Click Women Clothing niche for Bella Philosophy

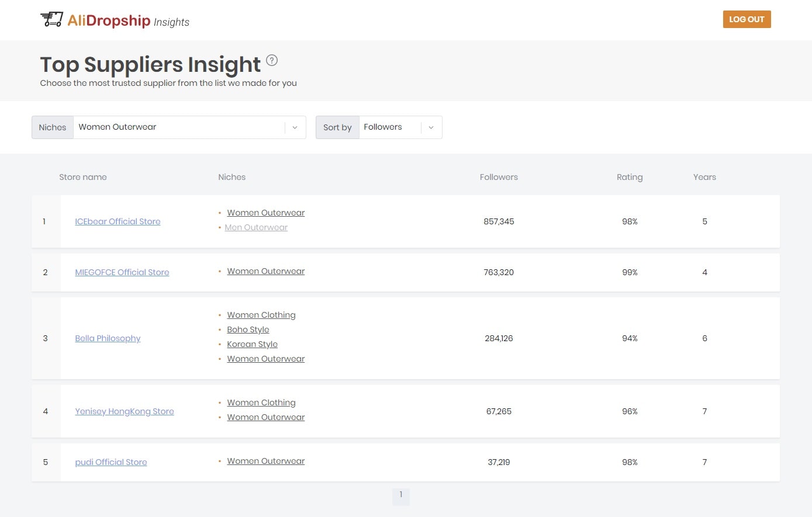point(261,315)
